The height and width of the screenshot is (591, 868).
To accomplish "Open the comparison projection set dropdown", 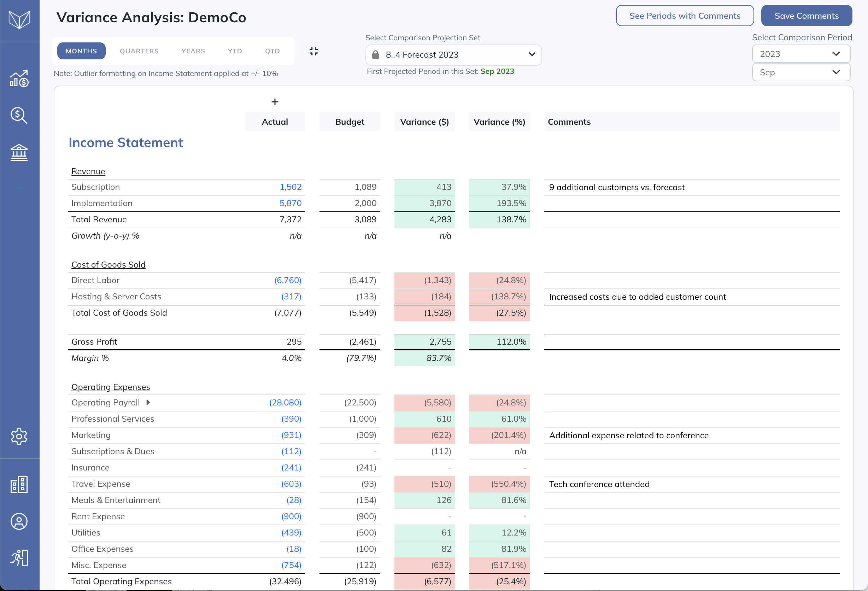I will (453, 55).
